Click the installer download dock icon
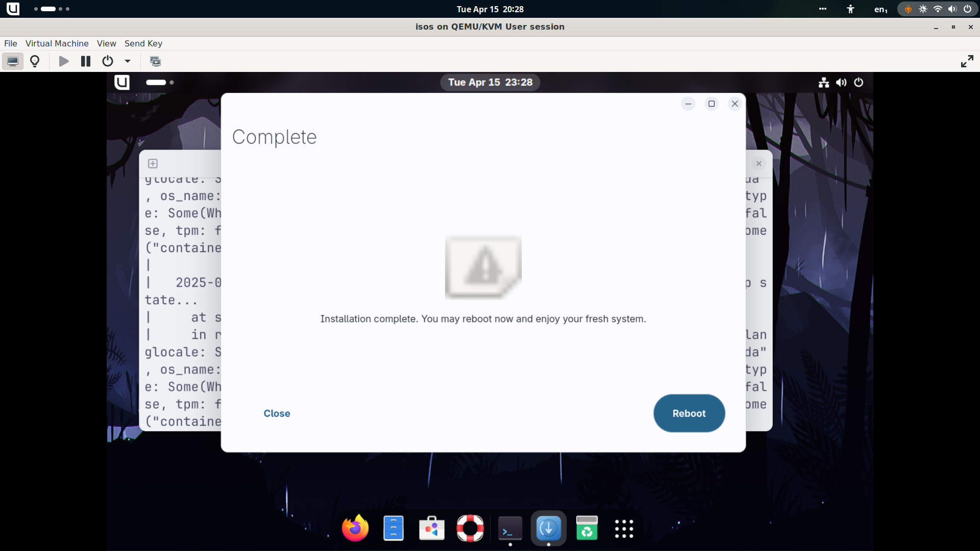The height and width of the screenshot is (551, 980). [x=548, y=529]
